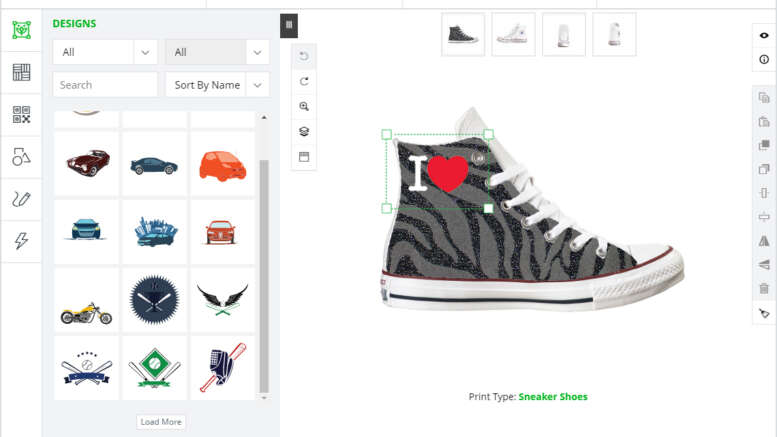Click the zoom in magnifier icon
The width and height of the screenshot is (777, 437).
point(304,106)
